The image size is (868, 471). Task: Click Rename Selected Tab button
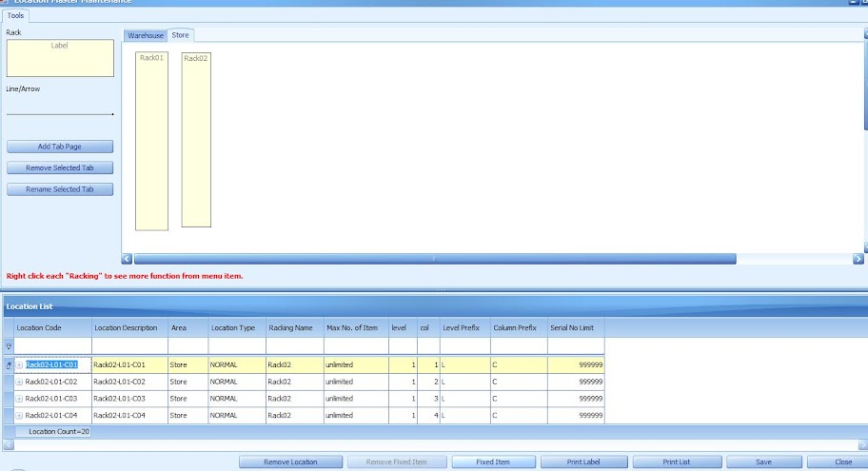click(60, 189)
